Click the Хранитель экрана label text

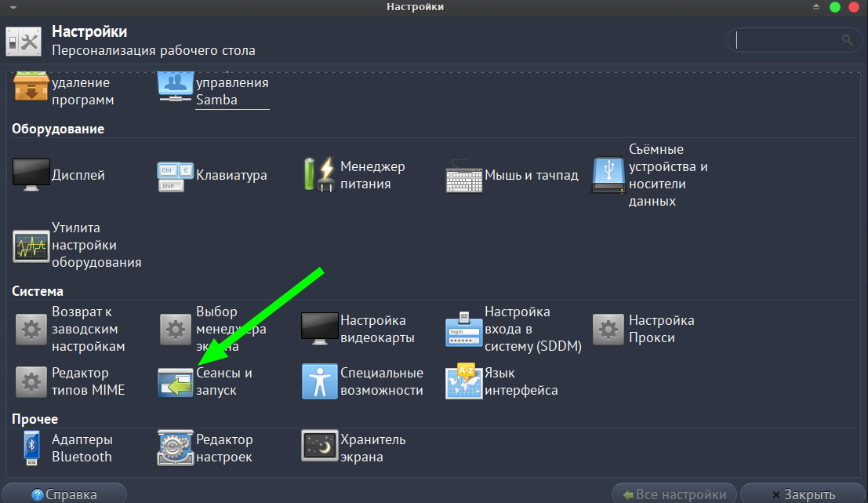373,448
